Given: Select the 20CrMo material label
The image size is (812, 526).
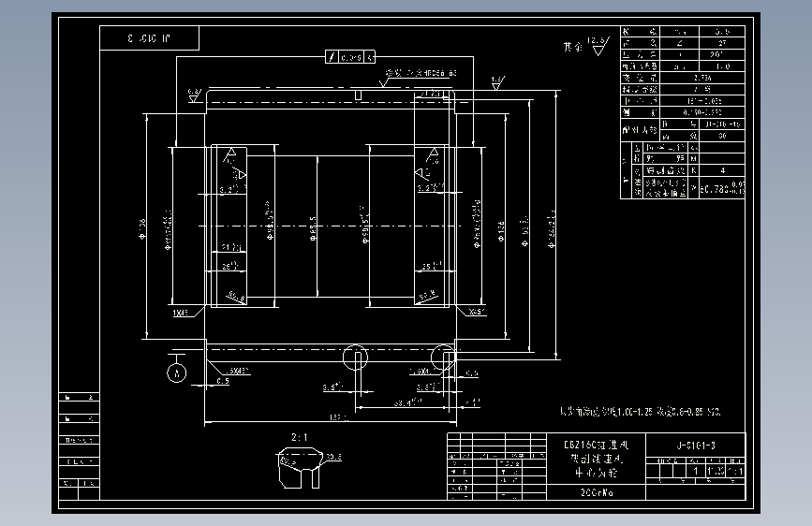Looking at the screenshot, I should (597, 493).
